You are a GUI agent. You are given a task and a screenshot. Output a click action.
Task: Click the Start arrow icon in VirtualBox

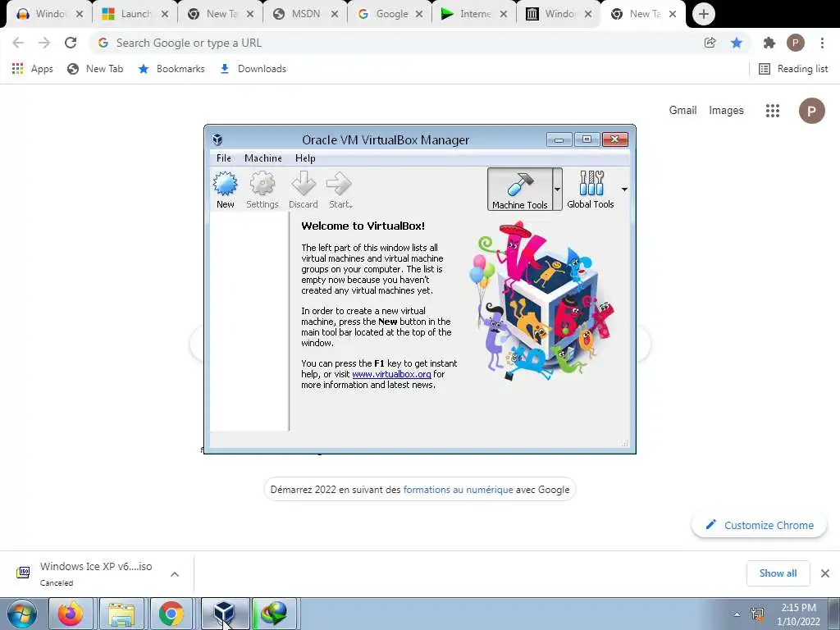pos(340,189)
